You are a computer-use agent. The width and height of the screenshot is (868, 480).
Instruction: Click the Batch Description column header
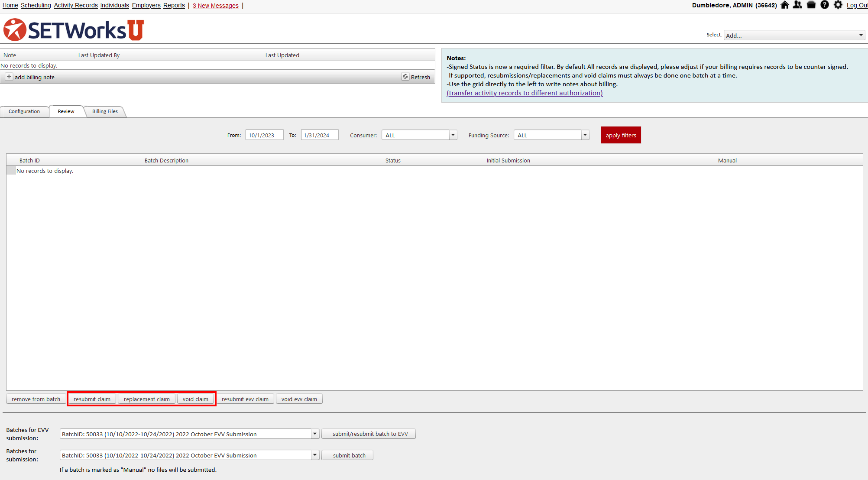click(166, 160)
